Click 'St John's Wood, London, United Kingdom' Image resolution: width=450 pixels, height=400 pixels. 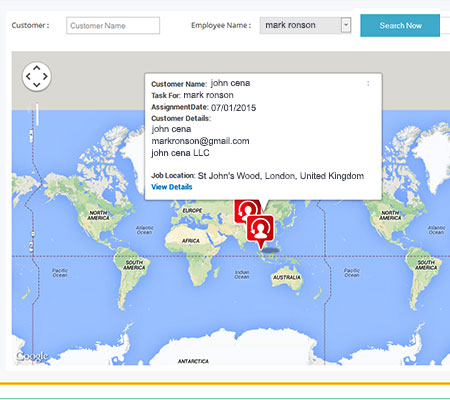pyautogui.click(x=281, y=176)
